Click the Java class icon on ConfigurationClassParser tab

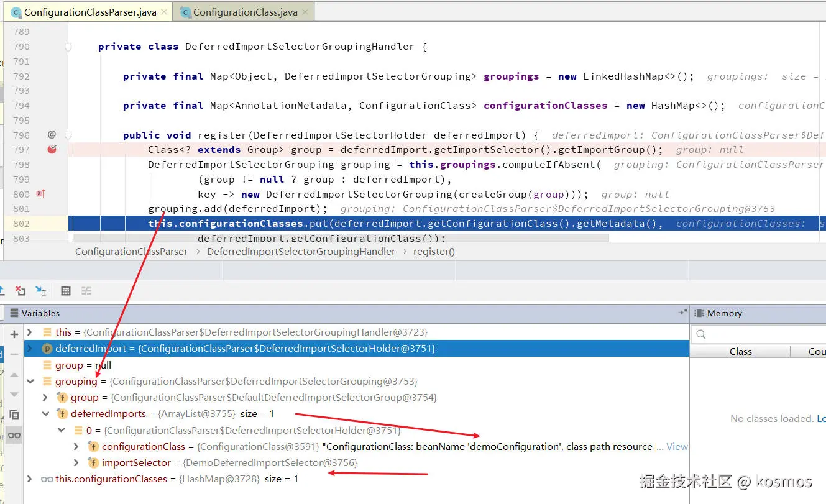(x=17, y=12)
